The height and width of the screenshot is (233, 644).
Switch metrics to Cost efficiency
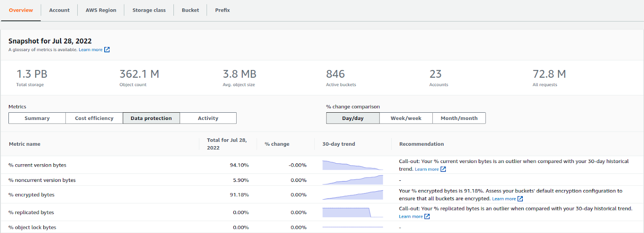coord(94,118)
